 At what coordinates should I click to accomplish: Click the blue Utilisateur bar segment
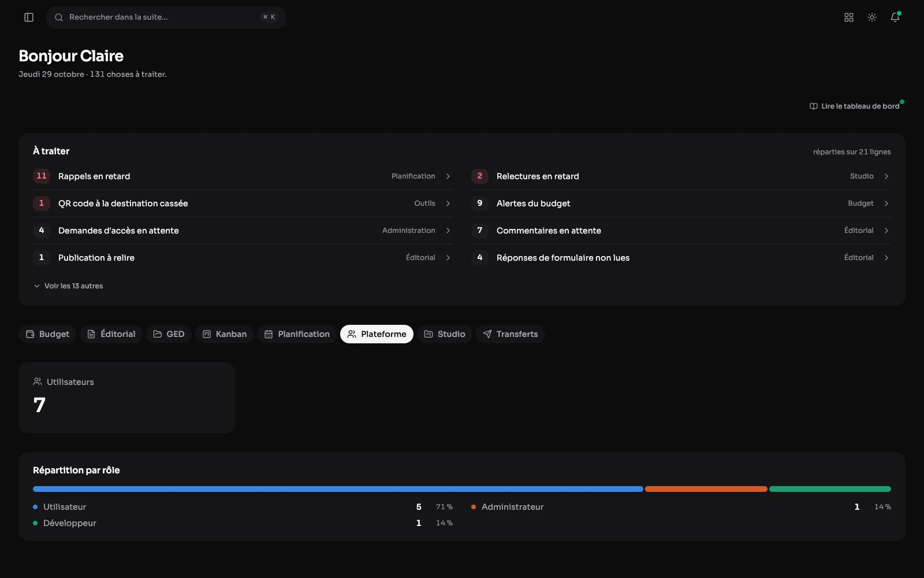click(x=338, y=489)
